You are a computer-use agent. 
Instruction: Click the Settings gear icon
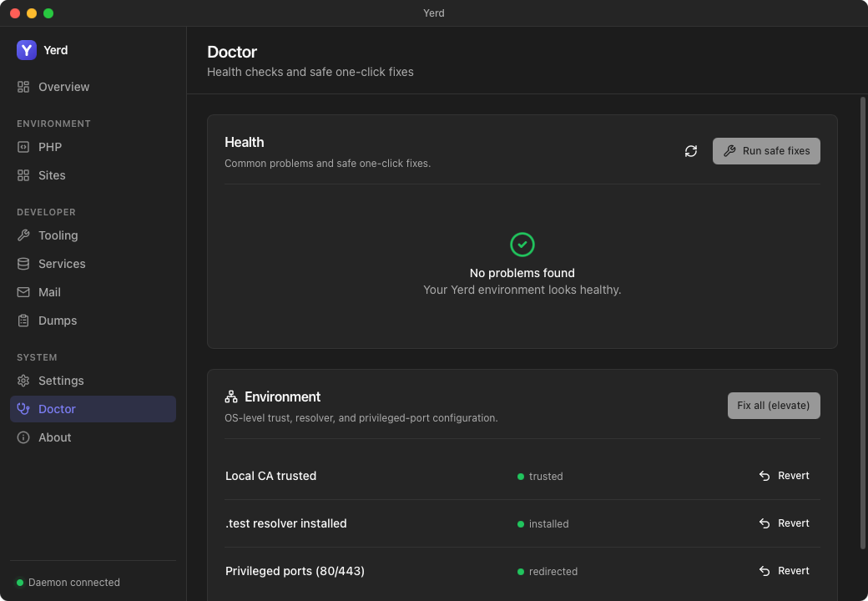click(23, 381)
